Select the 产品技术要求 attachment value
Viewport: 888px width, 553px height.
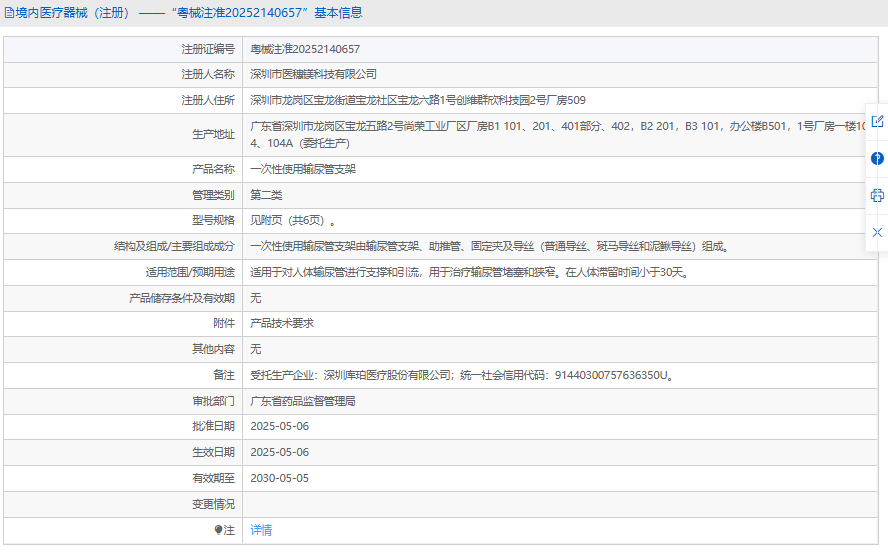coord(282,323)
